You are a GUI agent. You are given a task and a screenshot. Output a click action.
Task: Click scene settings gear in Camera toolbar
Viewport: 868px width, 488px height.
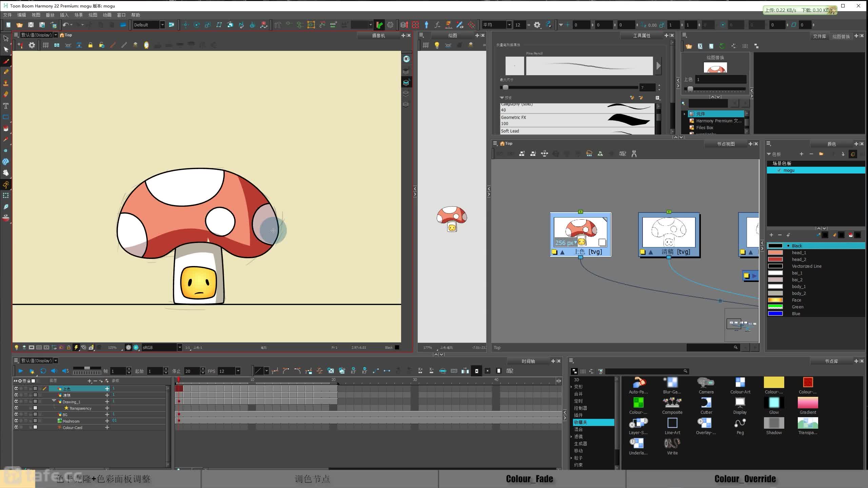point(32,45)
